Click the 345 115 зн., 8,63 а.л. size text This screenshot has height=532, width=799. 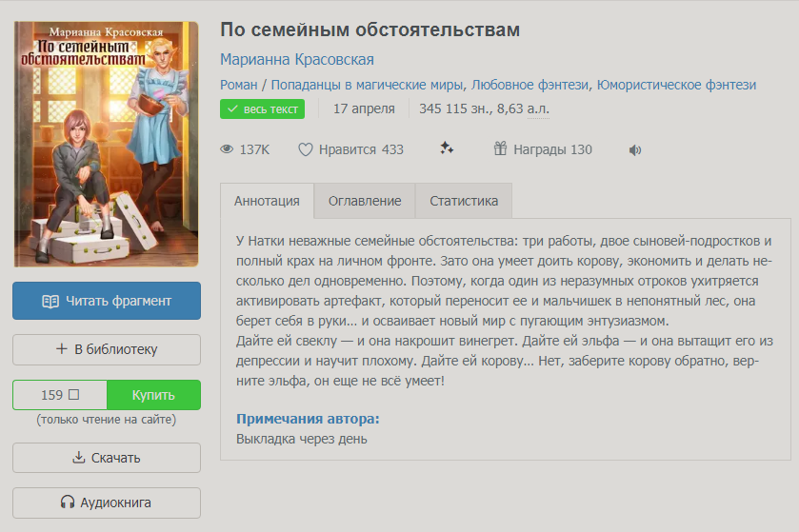pyautogui.click(x=484, y=108)
